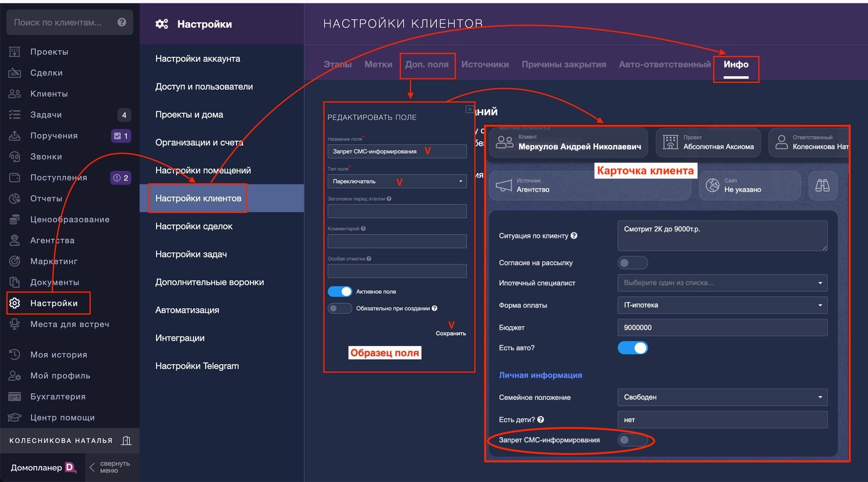The image size is (868, 482).
Task: Click the Комментарий input field
Action: pos(397,241)
